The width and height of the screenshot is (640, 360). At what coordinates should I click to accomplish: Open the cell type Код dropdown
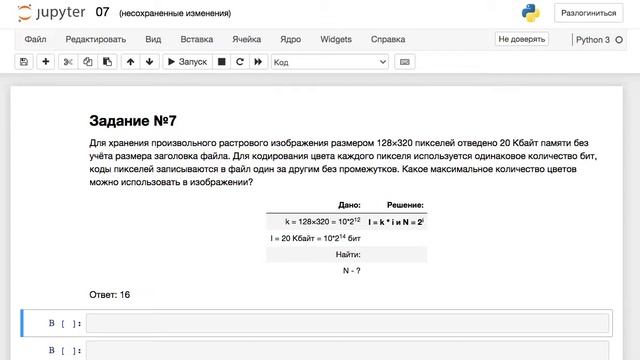[x=330, y=62]
